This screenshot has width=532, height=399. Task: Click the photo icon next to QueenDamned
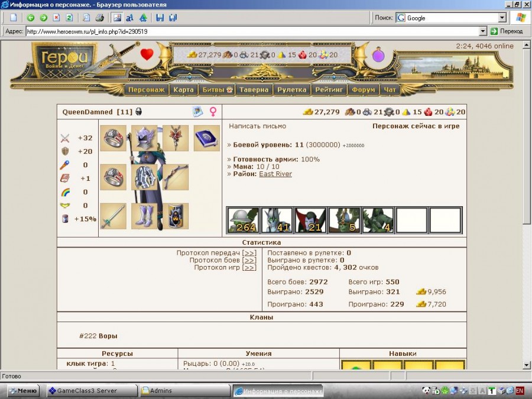click(x=197, y=111)
